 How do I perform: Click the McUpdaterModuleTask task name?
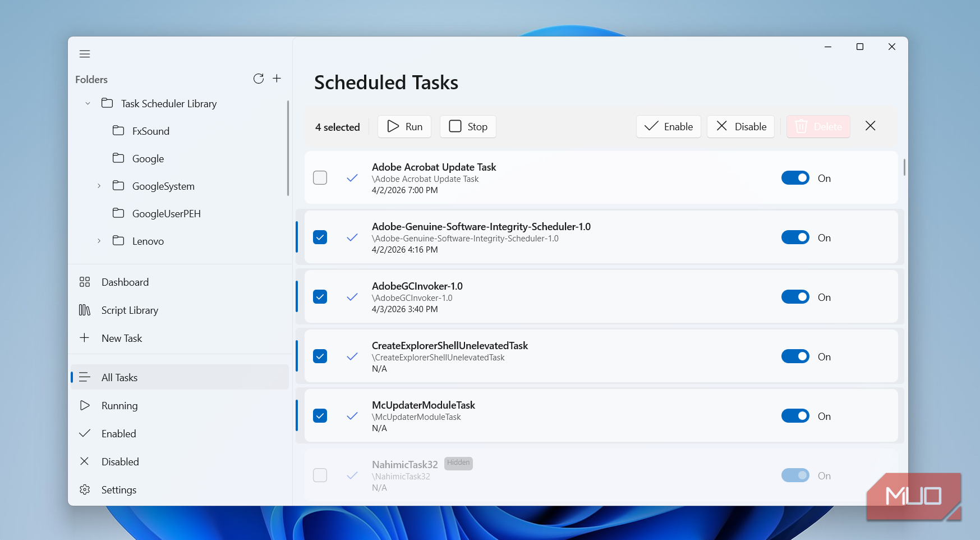click(x=424, y=405)
